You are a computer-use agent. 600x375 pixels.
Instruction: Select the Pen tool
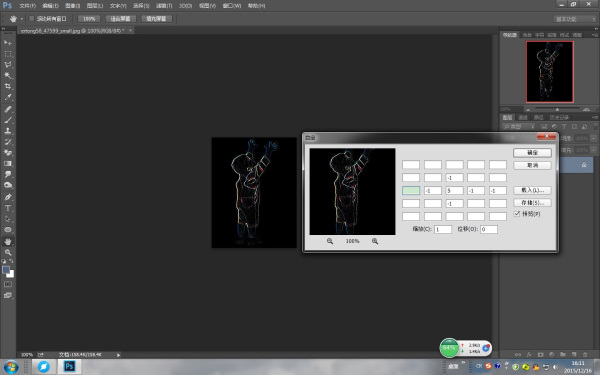[8, 197]
